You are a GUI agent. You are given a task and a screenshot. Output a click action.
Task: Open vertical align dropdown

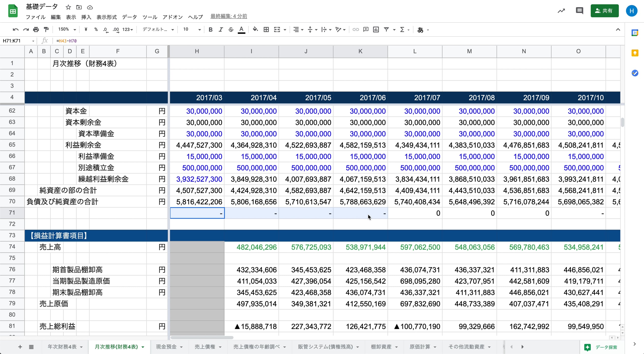[x=312, y=29]
